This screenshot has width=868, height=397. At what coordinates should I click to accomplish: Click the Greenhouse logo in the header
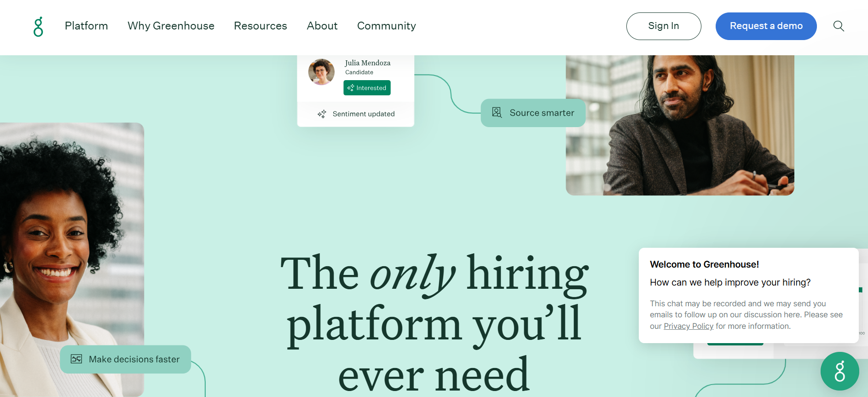pos(38,26)
